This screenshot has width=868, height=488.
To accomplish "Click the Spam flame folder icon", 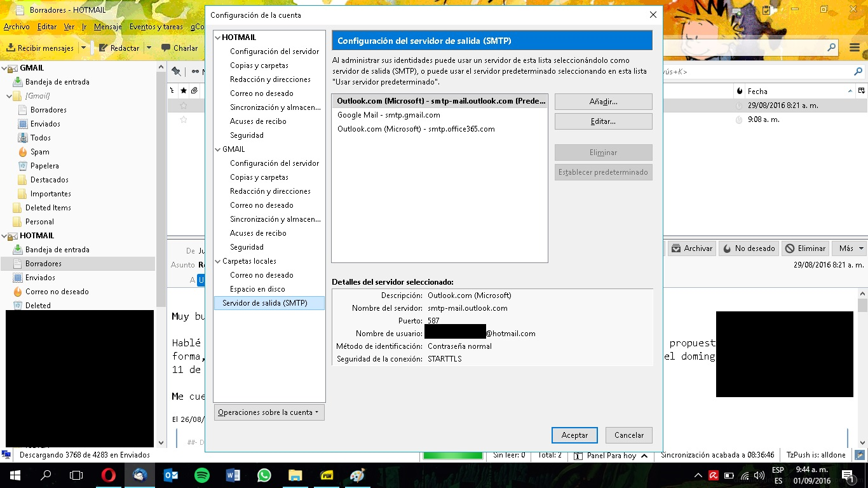I will click(23, 152).
